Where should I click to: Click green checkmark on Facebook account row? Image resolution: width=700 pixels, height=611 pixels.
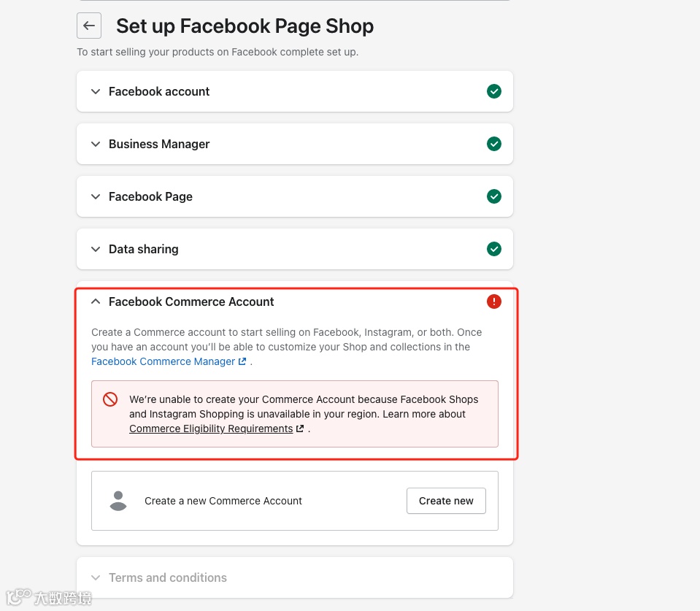[x=494, y=91]
